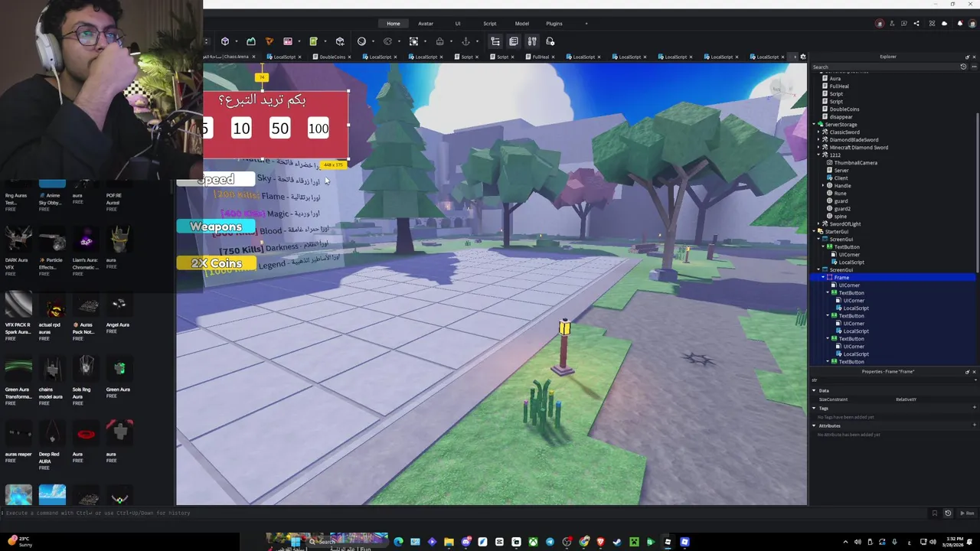Click Explorer filter history icon
This screenshot has height=551, width=980.
[963, 67]
